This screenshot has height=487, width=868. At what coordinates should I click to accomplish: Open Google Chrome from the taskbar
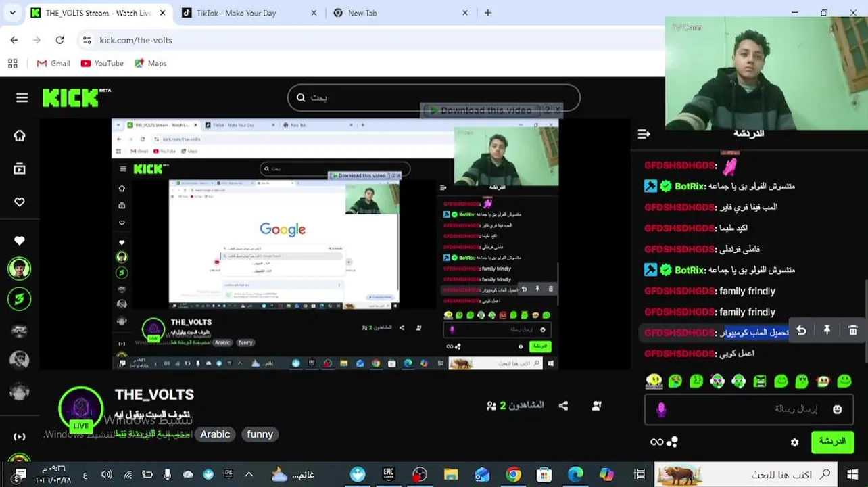point(513,475)
